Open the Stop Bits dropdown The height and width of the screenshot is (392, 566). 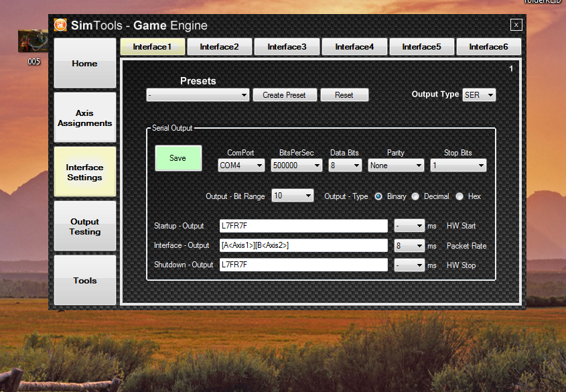coord(458,166)
